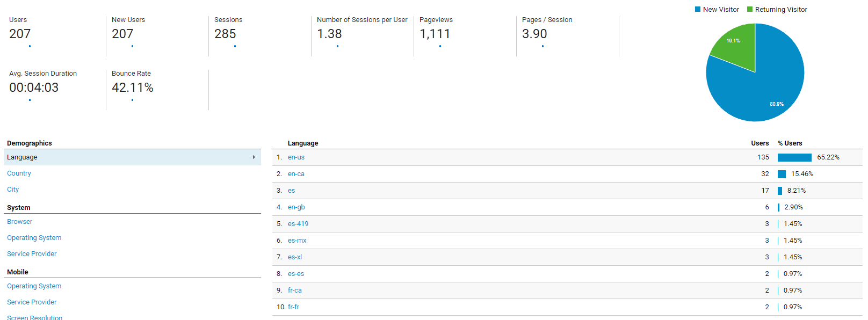Screen dimensions: 868x320
Task: Open the fr-ca language entry
Action: click(x=294, y=290)
